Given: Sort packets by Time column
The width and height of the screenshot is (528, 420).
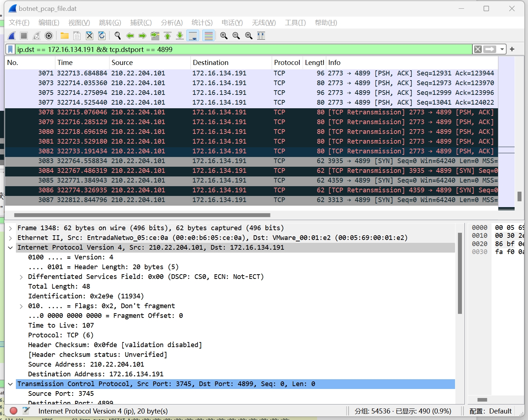Looking at the screenshot, I should [x=82, y=63].
